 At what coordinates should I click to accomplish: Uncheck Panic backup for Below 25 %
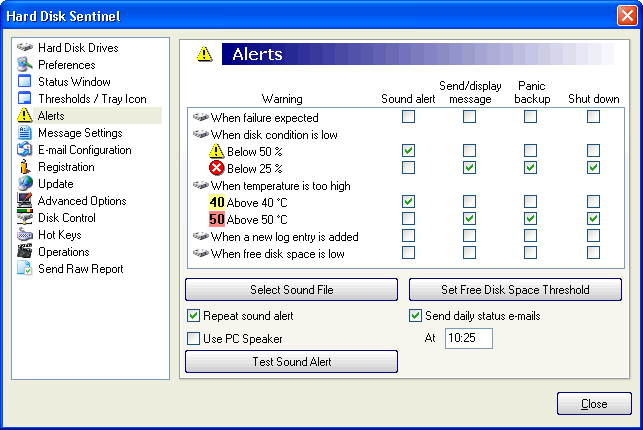(530, 168)
